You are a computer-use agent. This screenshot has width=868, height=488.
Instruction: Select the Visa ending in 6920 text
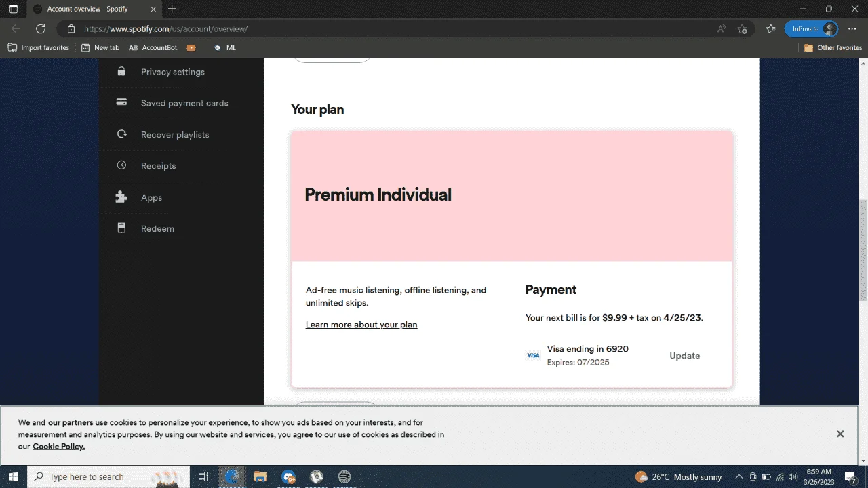tap(587, 349)
